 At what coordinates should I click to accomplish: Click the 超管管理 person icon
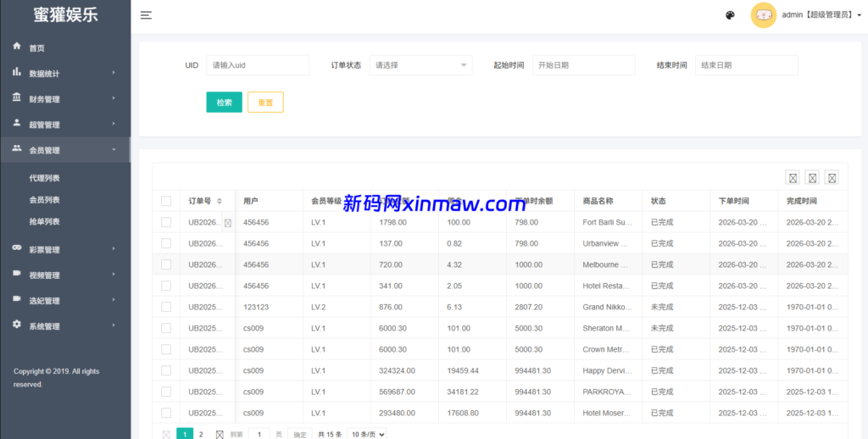pos(17,122)
